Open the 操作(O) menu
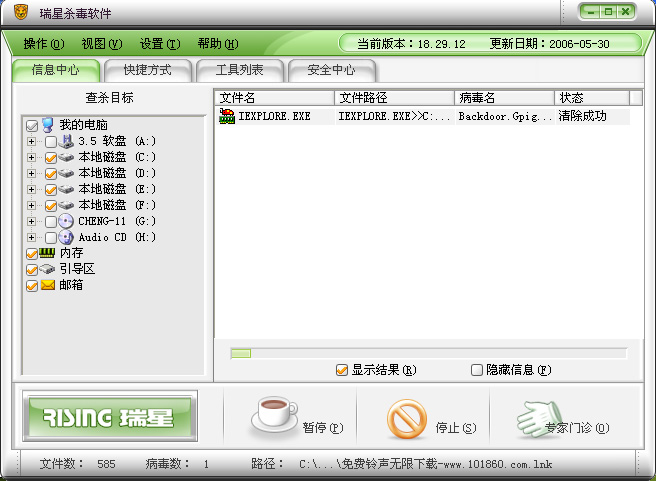Viewport: 656px width, 481px height. [x=44, y=43]
